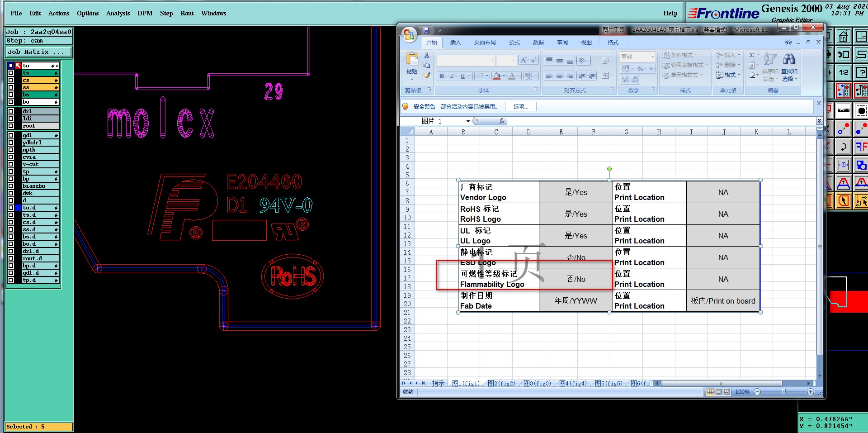This screenshot has height=433, width=868.
Task: Click the Percent style icon
Action: [x=640, y=69]
